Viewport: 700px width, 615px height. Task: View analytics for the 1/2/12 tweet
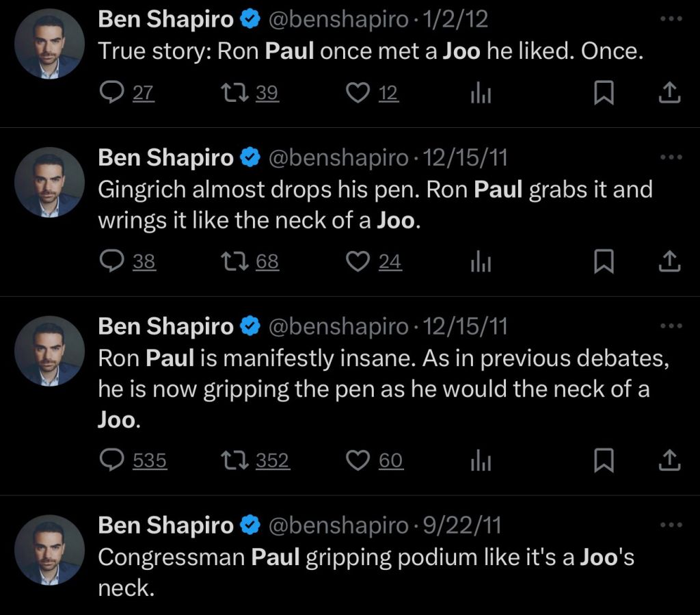point(481,93)
